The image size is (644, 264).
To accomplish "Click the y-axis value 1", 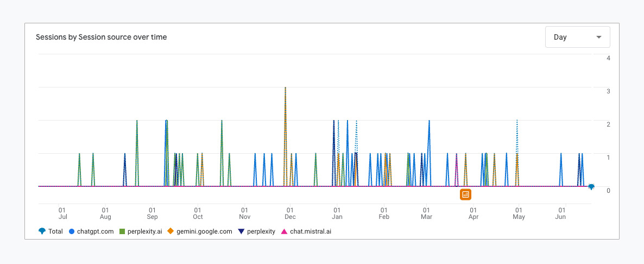I will click(x=608, y=157).
